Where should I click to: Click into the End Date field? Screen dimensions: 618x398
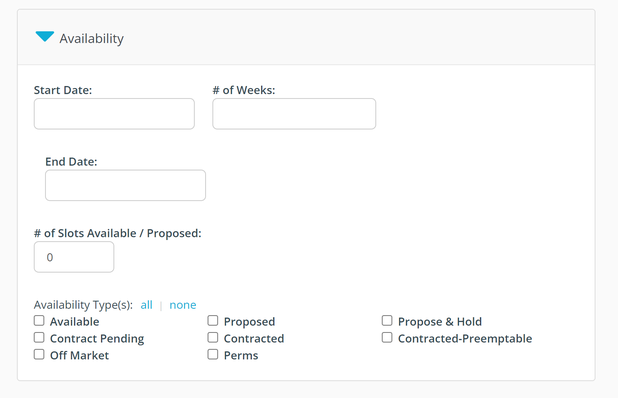click(x=125, y=185)
